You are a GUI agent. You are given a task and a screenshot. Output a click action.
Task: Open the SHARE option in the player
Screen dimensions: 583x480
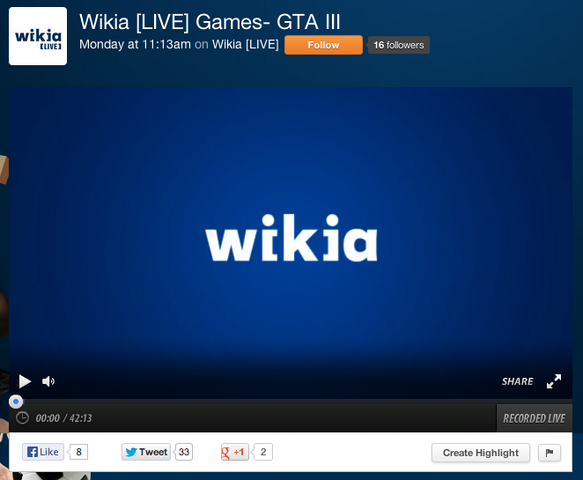pyautogui.click(x=517, y=381)
